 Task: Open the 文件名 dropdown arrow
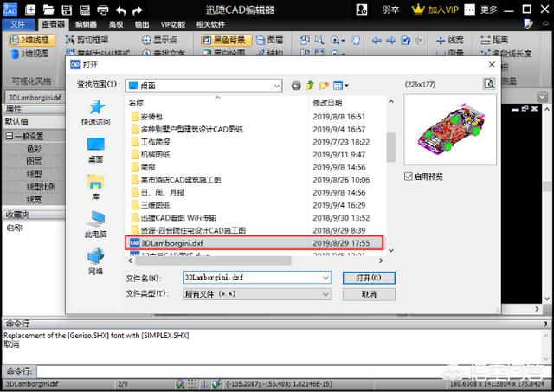(x=325, y=278)
